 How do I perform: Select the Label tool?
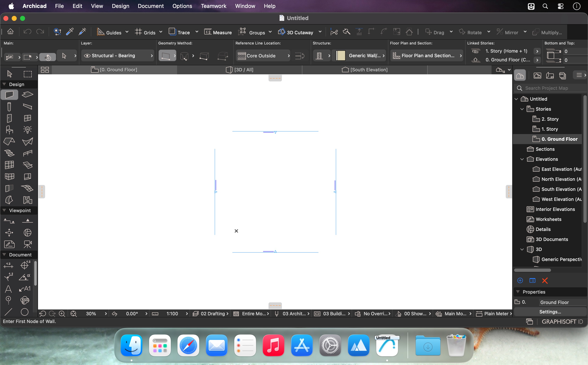(x=24, y=289)
